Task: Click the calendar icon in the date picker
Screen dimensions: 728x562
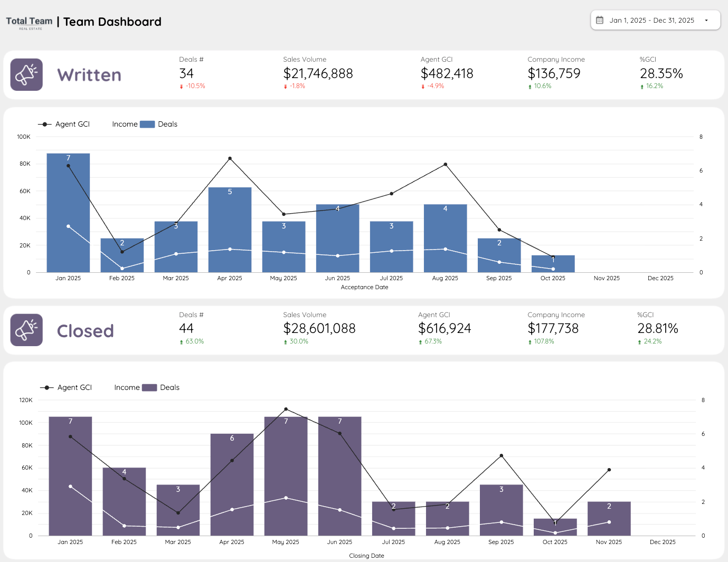Action: tap(600, 20)
